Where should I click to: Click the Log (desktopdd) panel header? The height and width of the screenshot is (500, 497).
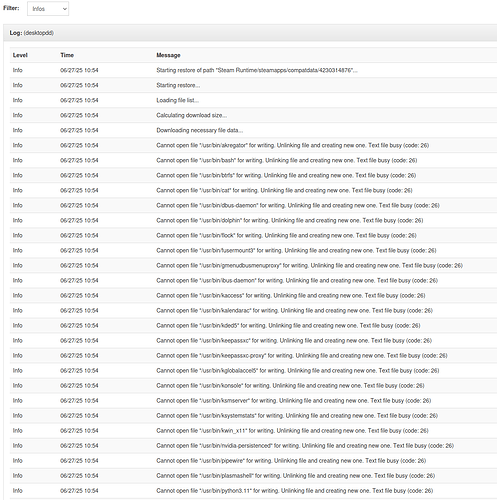pos(250,33)
